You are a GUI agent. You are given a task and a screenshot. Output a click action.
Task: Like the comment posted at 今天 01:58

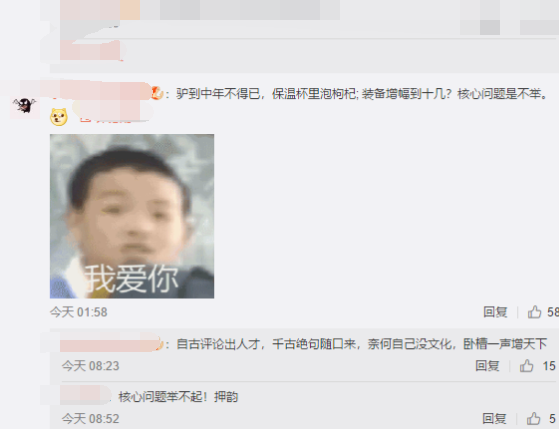coord(534,312)
